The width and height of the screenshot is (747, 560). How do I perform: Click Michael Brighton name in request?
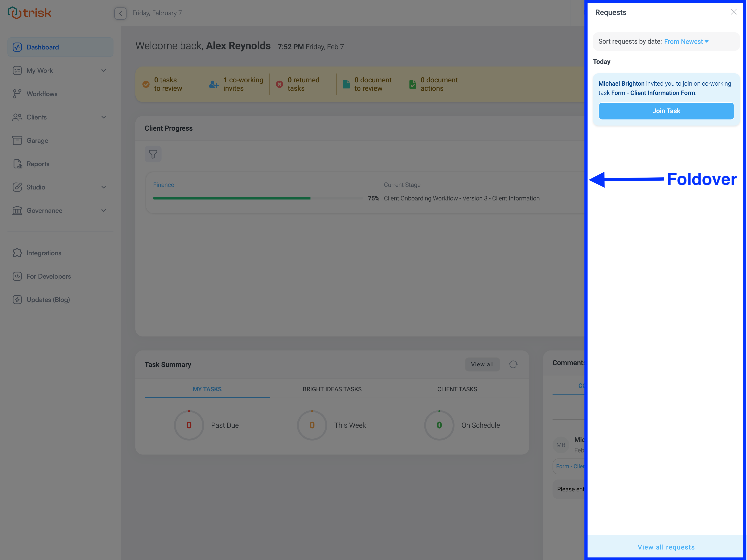click(x=621, y=83)
